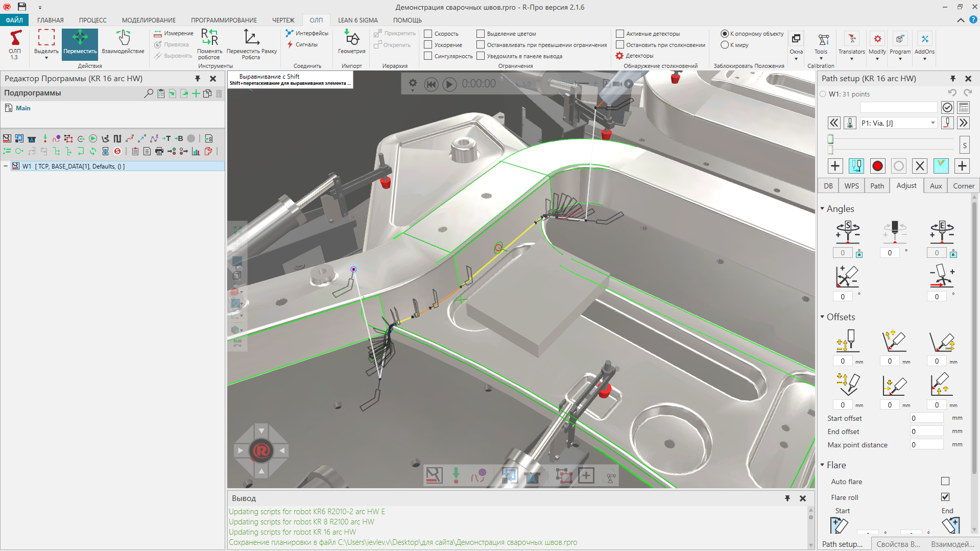This screenshot has width=980, height=551.
Task: Click the Детекторы gear icon
Action: 619,56
